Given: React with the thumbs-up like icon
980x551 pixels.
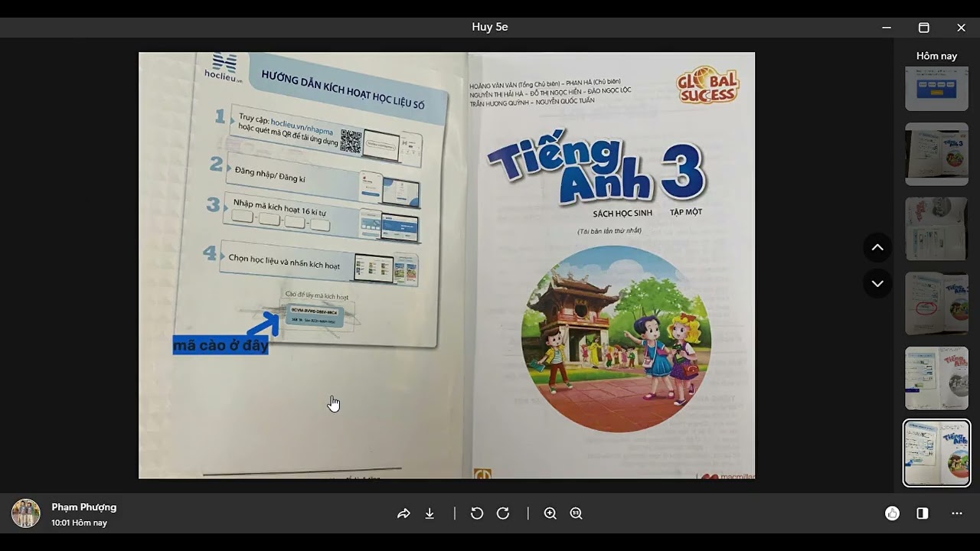Looking at the screenshot, I should [892, 514].
